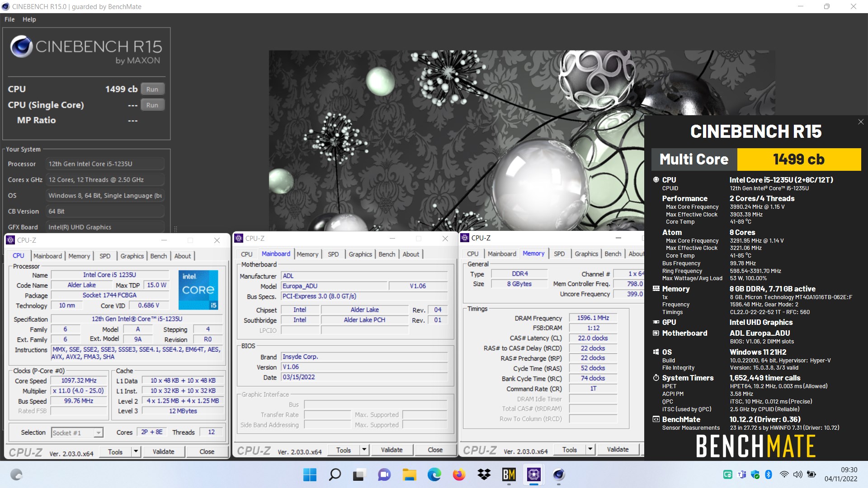Click Validate in Mainboard CPU-Z window

[392, 450]
